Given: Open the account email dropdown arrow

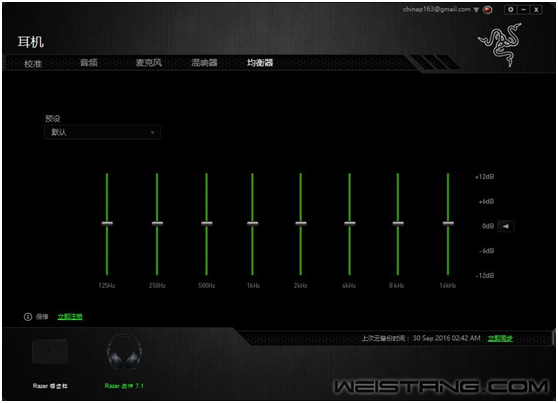Looking at the screenshot, I should point(476,10).
